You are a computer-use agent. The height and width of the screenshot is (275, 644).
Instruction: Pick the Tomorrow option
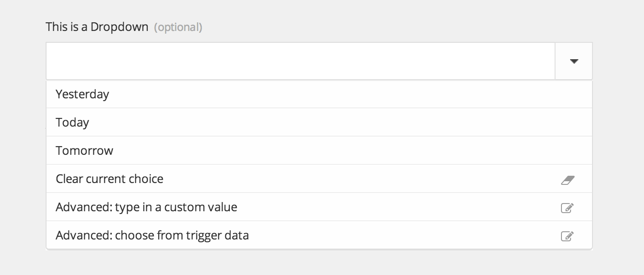click(84, 151)
